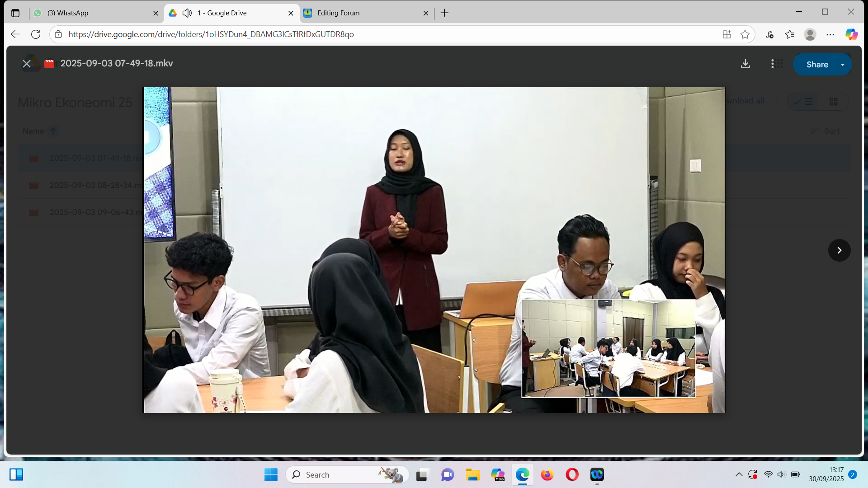This screenshot has width=868, height=488.
Task: Open a new browser tab
Action: [444, 13]
